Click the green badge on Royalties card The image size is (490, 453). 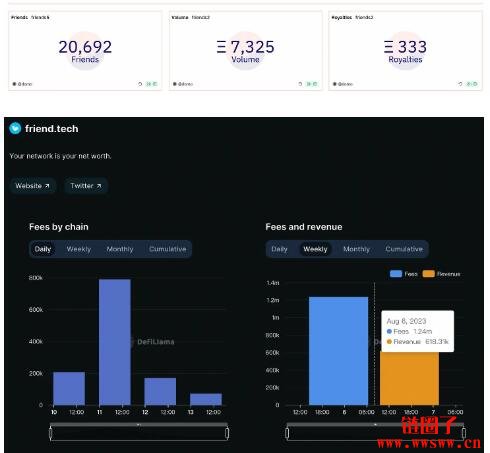tap(472, 84)
